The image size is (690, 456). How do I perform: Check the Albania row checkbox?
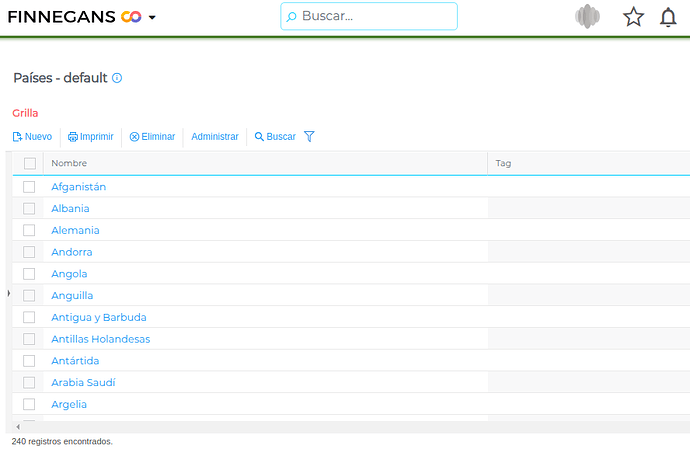click(x=29, y=209)
